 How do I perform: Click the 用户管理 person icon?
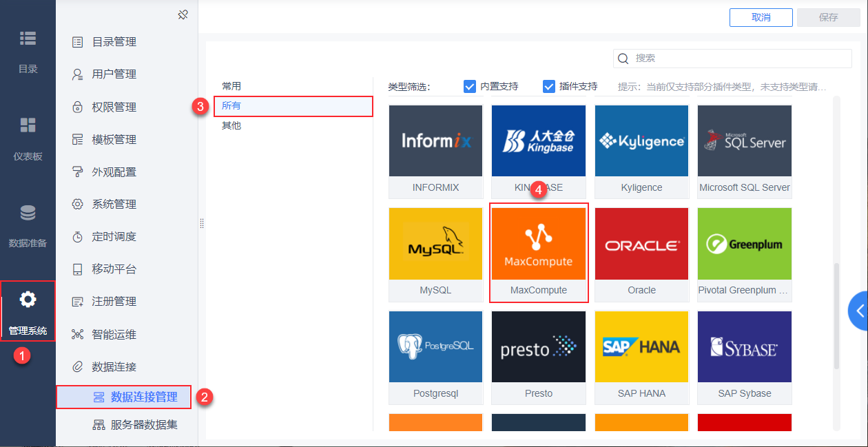pyautogui.click(x=77, y=74)
